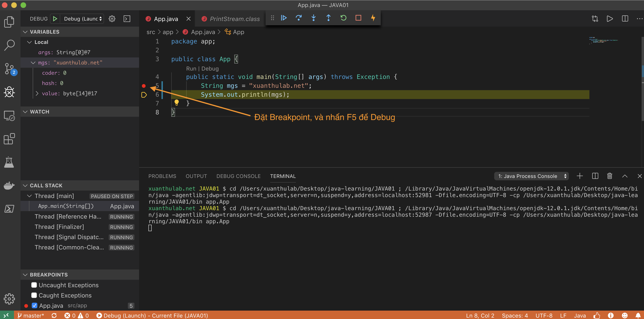Viewport: 644px width, 319px height.
Task: Disable the App.java breakpoint checkbox
Action: (35, 305)
